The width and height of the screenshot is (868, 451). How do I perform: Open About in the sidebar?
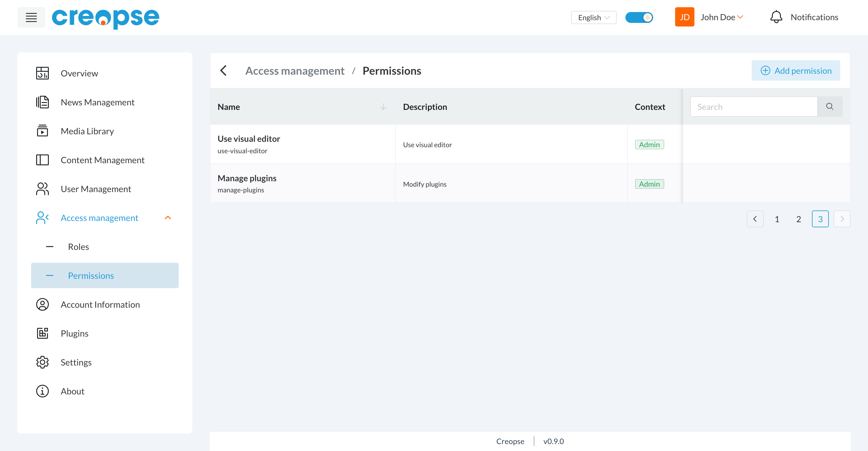pos(105,391)
